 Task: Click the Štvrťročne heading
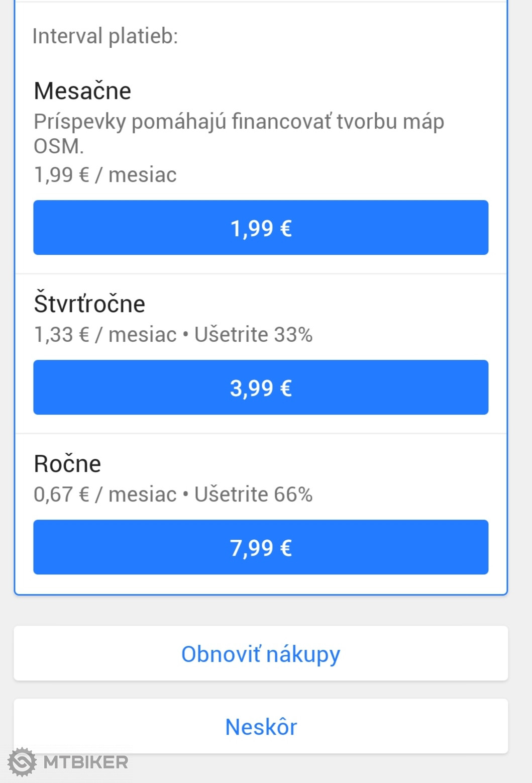[x=89, y=304]
